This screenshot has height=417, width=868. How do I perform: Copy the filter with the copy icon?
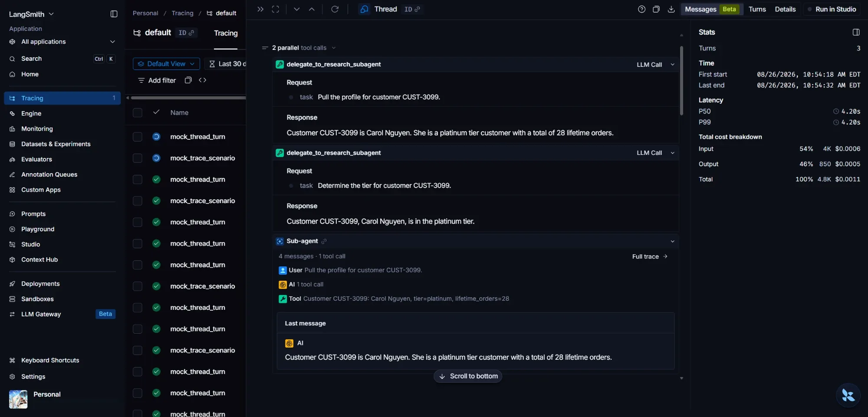188,80
